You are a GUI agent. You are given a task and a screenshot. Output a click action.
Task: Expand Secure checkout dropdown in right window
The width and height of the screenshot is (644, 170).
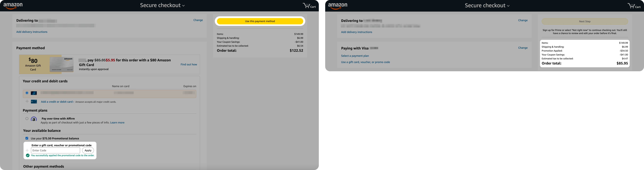click(487, 5)
